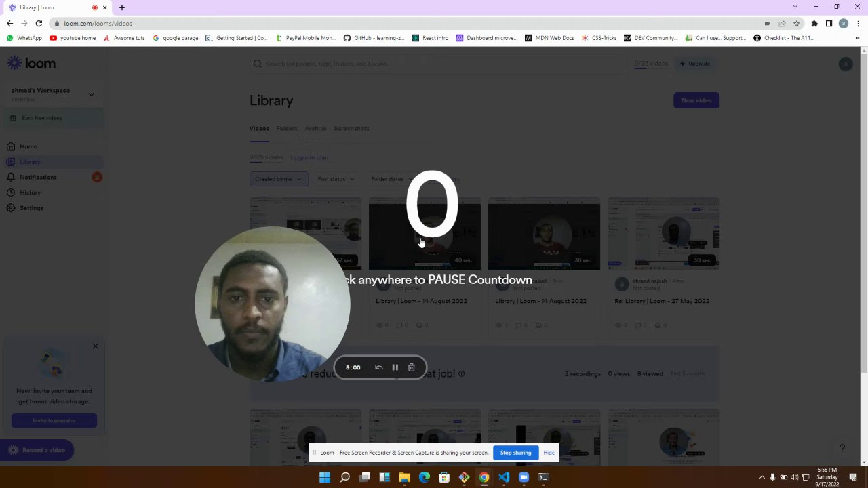This screenshot has width=868, height=488.
Task: Open React intro bookmark
Action: coord(430,38)
